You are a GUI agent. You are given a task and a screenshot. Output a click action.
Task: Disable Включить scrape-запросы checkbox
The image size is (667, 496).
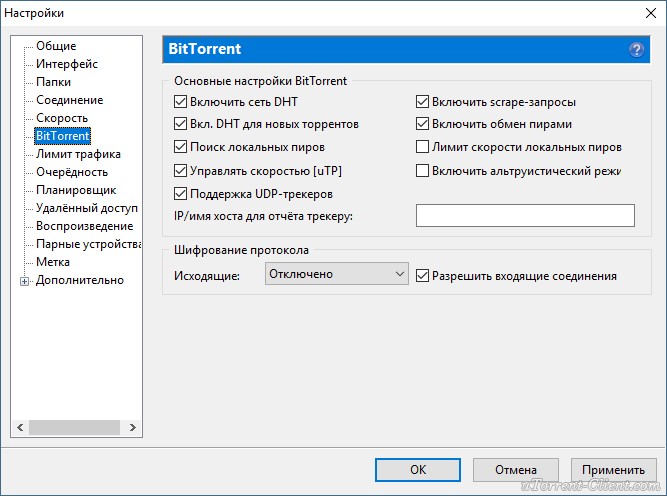click(x=422, y=102)
